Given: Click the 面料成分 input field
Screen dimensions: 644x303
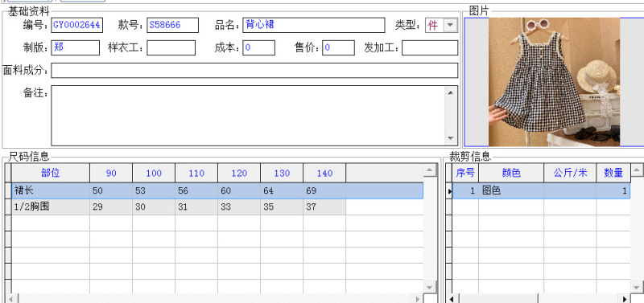Looking at the screenshot, I should pos(254,70).
